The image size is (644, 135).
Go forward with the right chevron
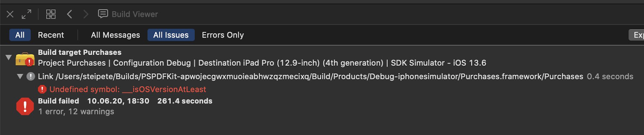[86, 14]
